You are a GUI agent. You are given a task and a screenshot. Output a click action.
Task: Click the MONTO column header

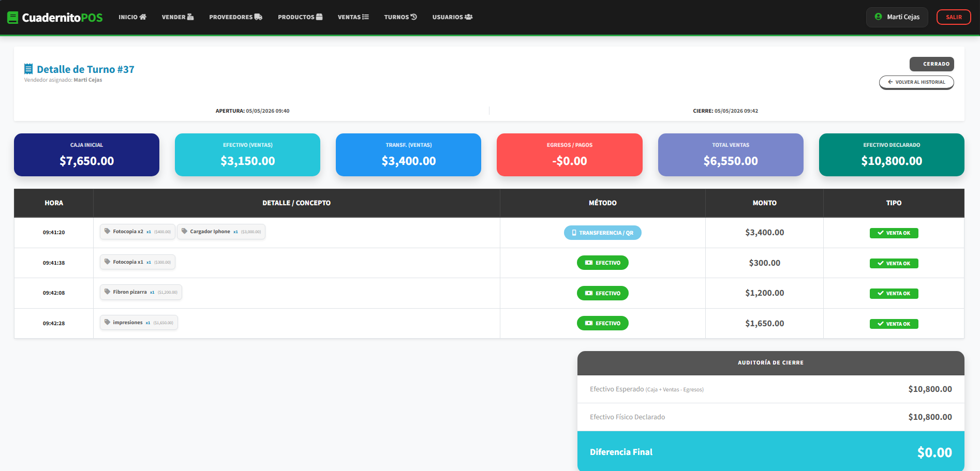coord(764,203)
